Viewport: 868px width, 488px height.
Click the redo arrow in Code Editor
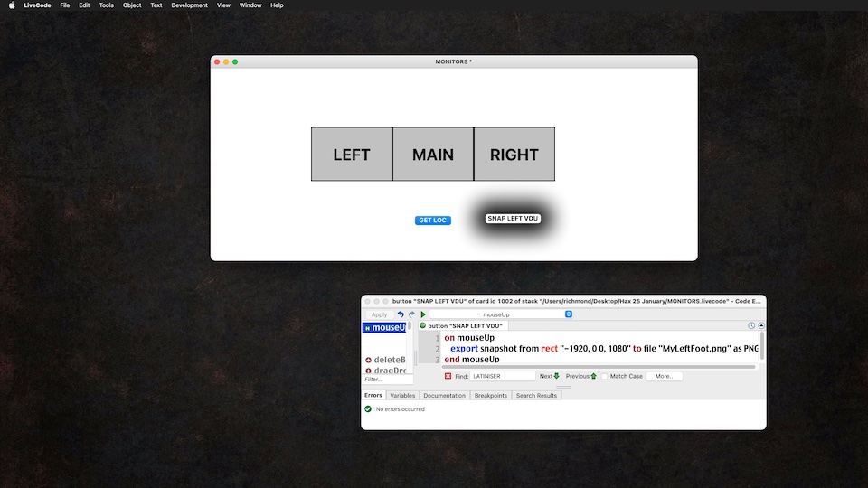click(411, 314)
